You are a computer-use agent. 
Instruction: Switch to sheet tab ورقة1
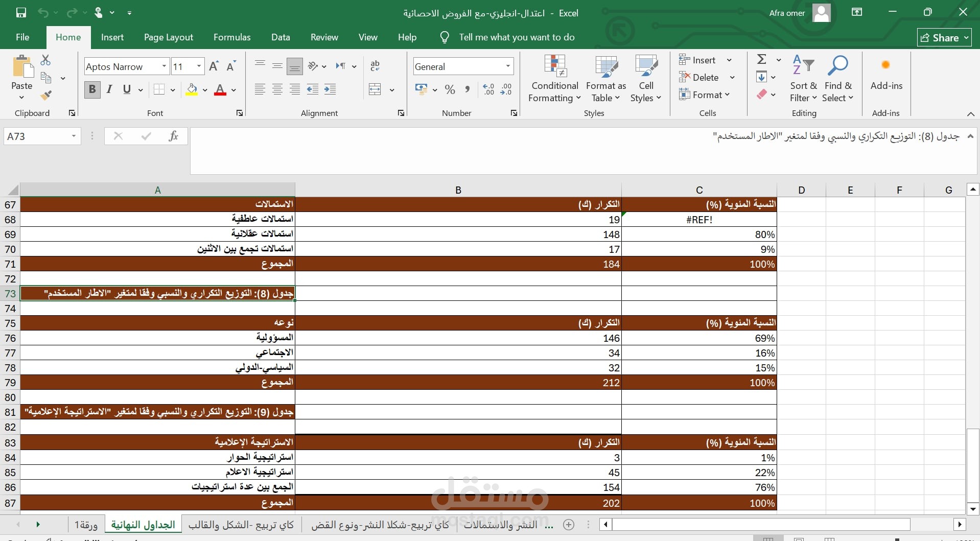[x=86, y=525]
